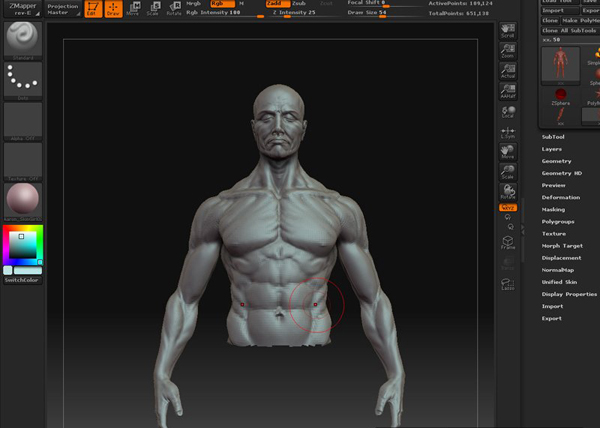Select the Zoom canvas icon
The image size is (600, 428).
point(508,51)
